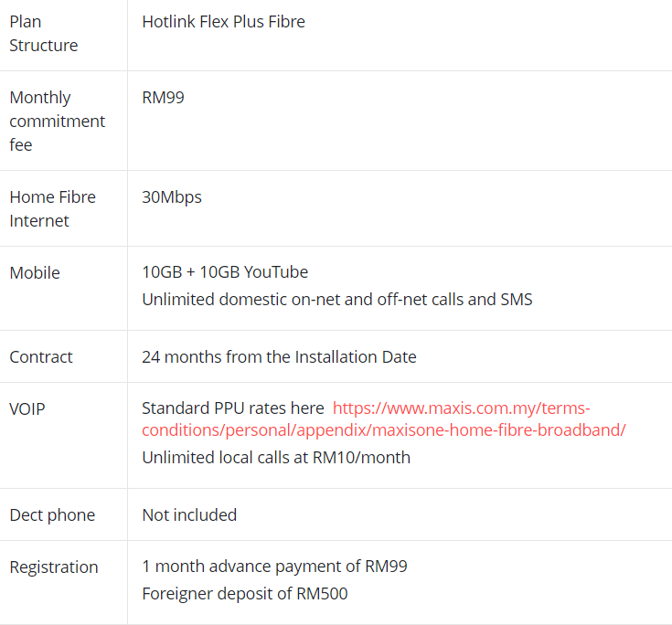Click "1 month advance payment of RM99" text
672x625 pixels.
click(x=274, y=566)
